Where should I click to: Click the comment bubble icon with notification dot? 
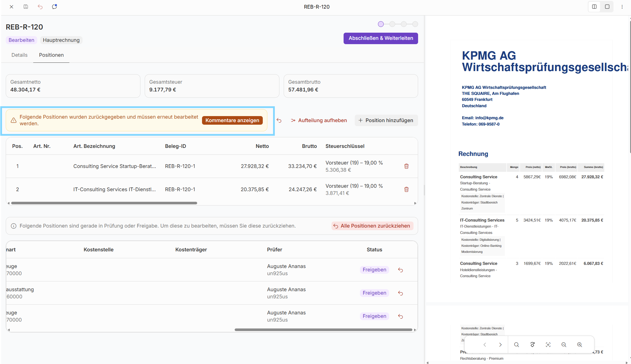pyautogui.click(x=54, y=7)
